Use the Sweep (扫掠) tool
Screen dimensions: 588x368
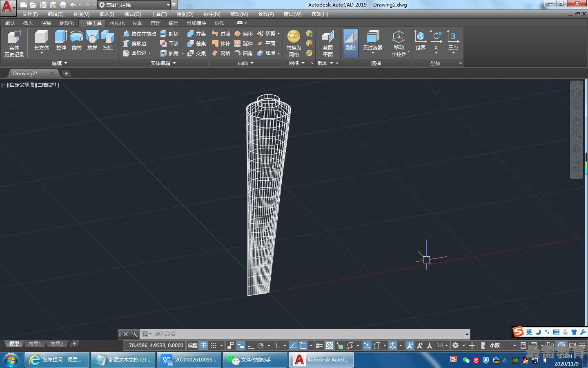point(108,40)
